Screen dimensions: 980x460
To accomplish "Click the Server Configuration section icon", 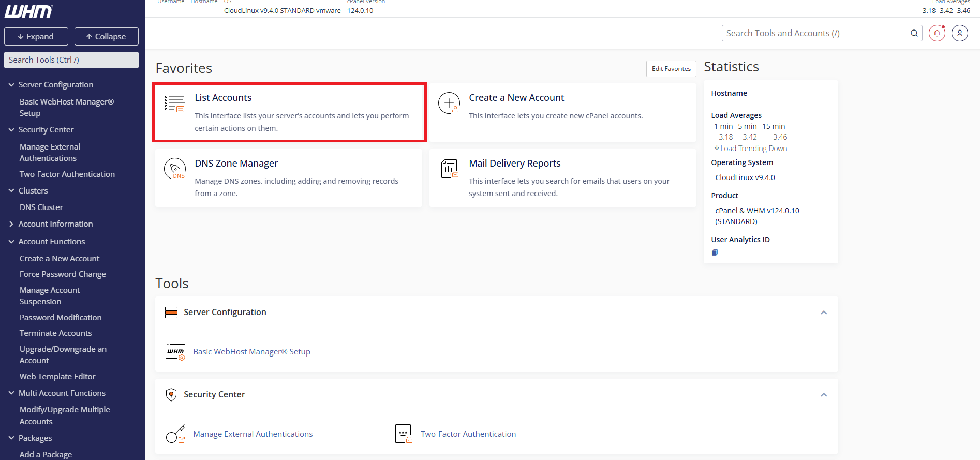I will 171,313.
